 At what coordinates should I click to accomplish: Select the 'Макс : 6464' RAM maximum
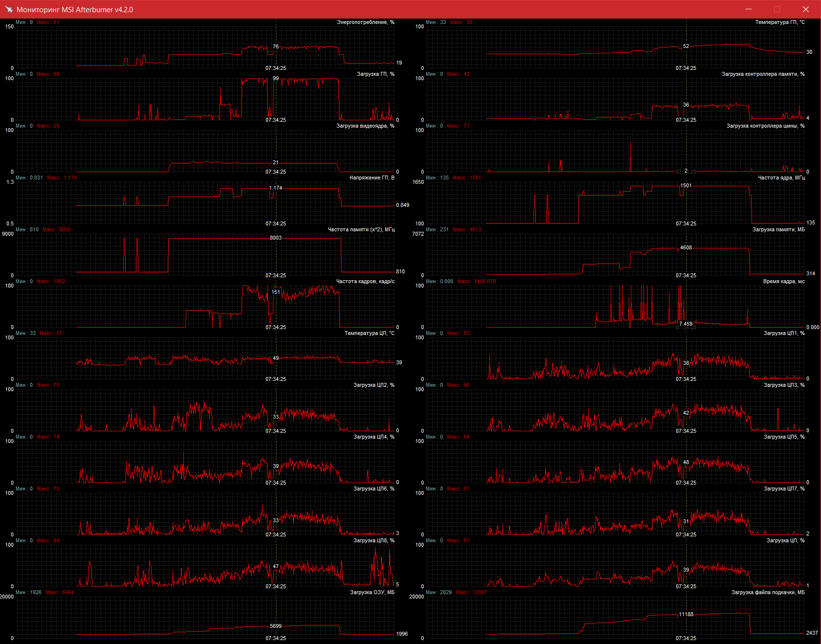click(60, 593)
